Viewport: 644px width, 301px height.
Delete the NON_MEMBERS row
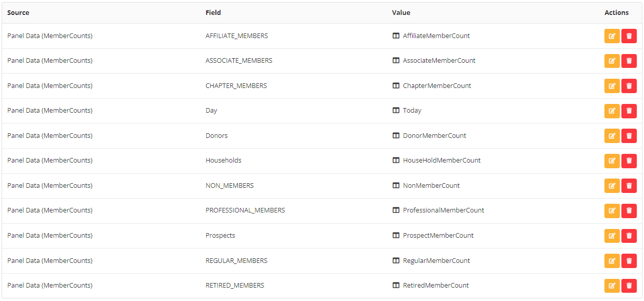[629, 186]
